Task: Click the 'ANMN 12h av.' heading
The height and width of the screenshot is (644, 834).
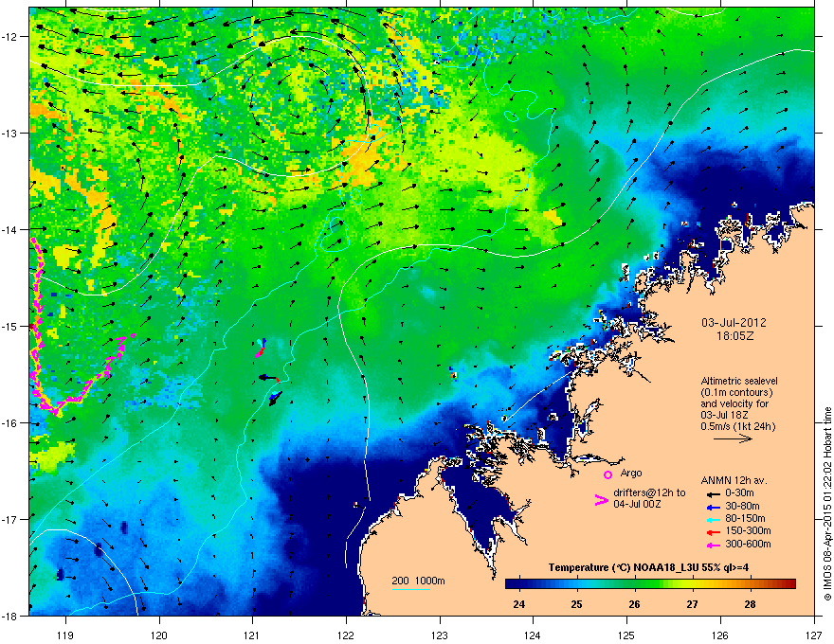Action: click(x=734, y=480)
